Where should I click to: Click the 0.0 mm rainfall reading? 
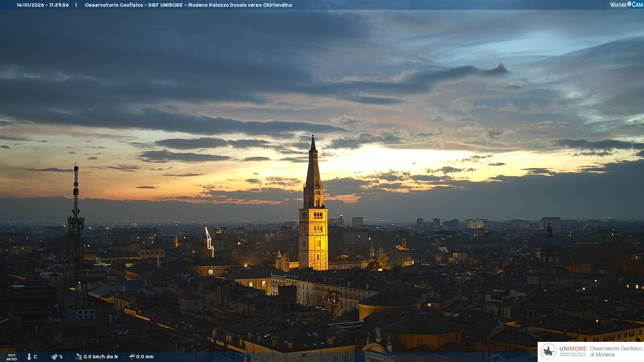point(145,357)
